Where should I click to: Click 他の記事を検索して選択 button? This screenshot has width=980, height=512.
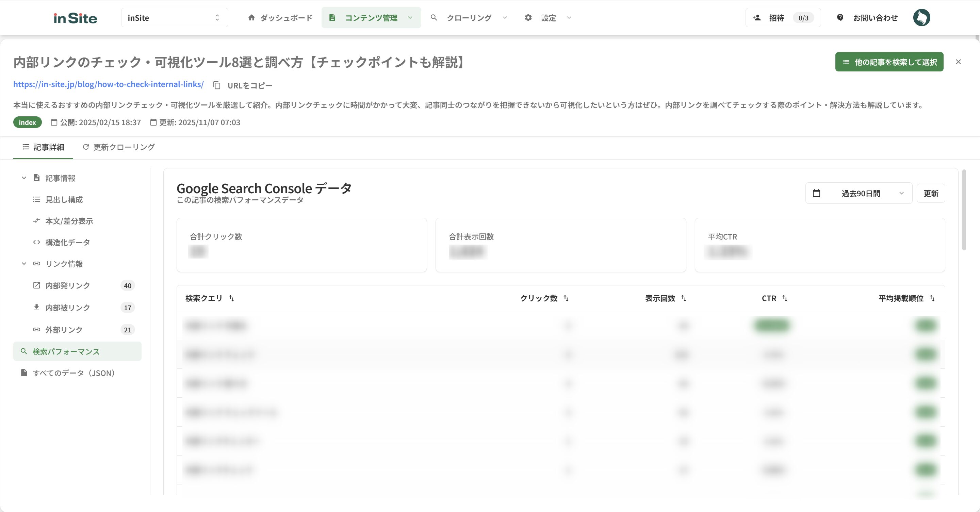tap(889, 62)
